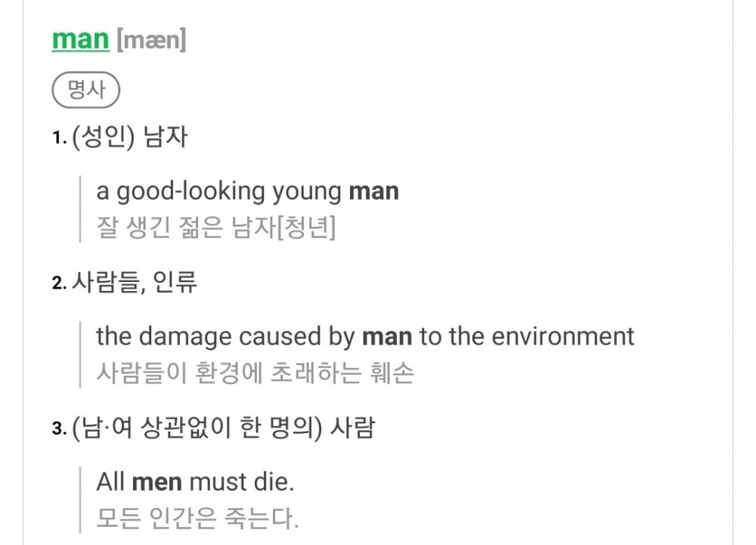Click definition 2 사람들, 인류
Viewport: 756px width, 545px height.
pyautogui.click(x=135, y=283)
